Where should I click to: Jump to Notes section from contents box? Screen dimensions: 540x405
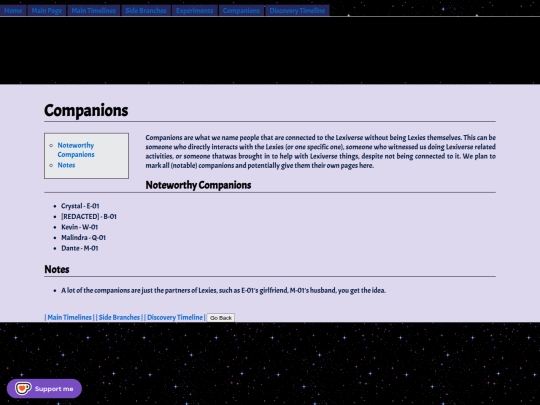click(66, 165)
